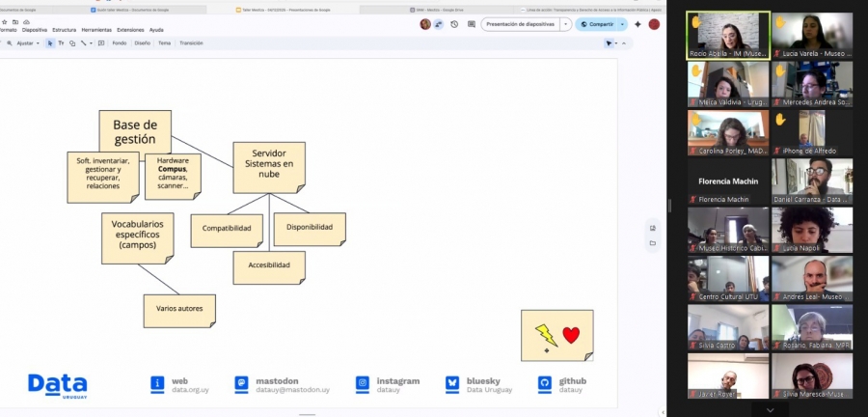The height and width of the screenshot is (417, 868).
Task: Click the Gemini sparkle icon
Action: pos(637,24)
